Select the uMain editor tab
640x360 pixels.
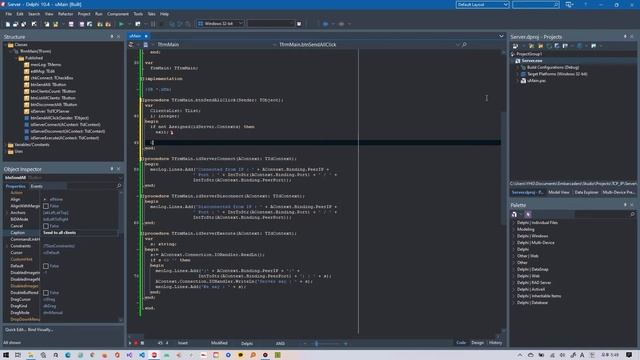[138, 36]
